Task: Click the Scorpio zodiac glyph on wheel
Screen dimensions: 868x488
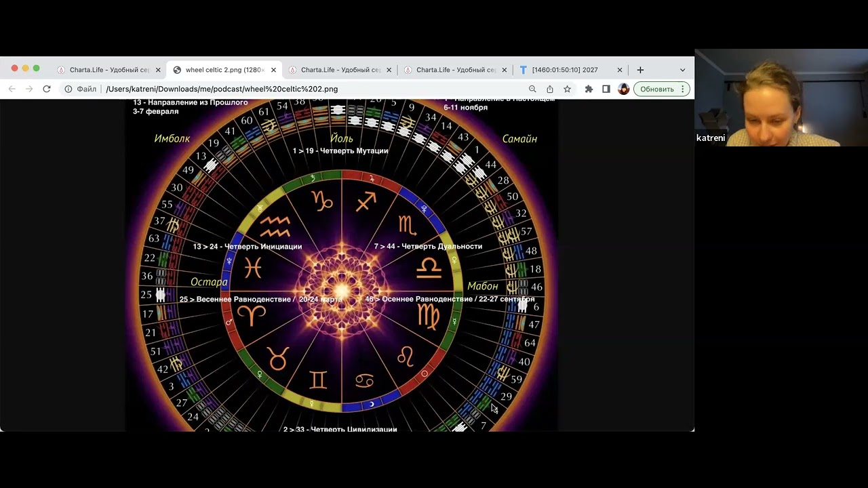Action: tap(408, 224)
